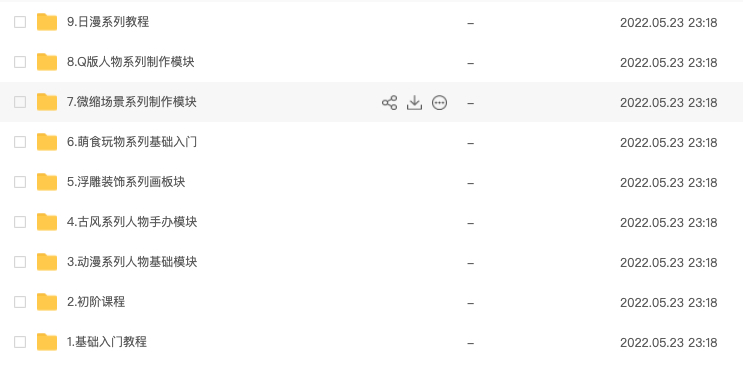Select the checkbox beside 5.浮雕装饰系列画板块
Viewport: 743px width, 379px height.
[20, 182]
